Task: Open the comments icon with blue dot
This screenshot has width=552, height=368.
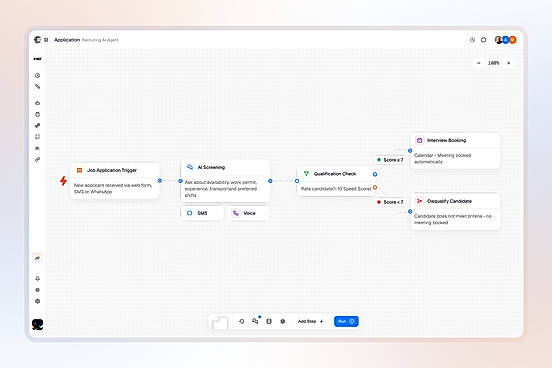Action: (x=255, y=321)
